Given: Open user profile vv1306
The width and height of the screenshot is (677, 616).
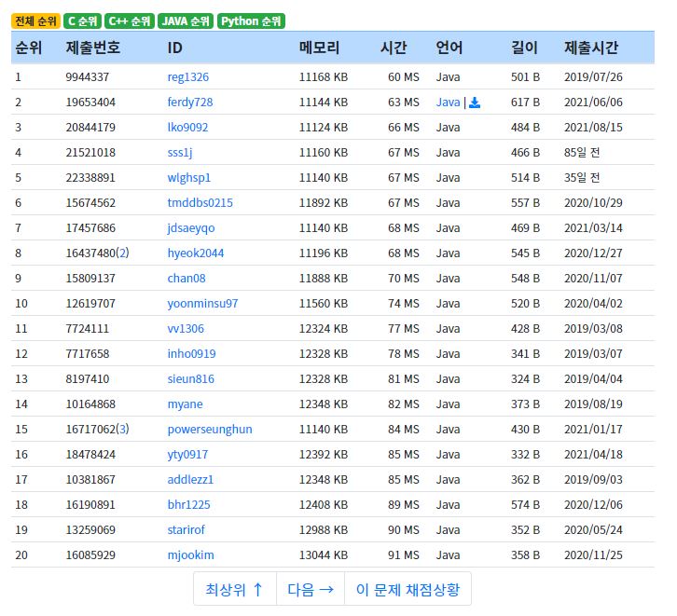Looking at the screenshot, I should 186,329.
